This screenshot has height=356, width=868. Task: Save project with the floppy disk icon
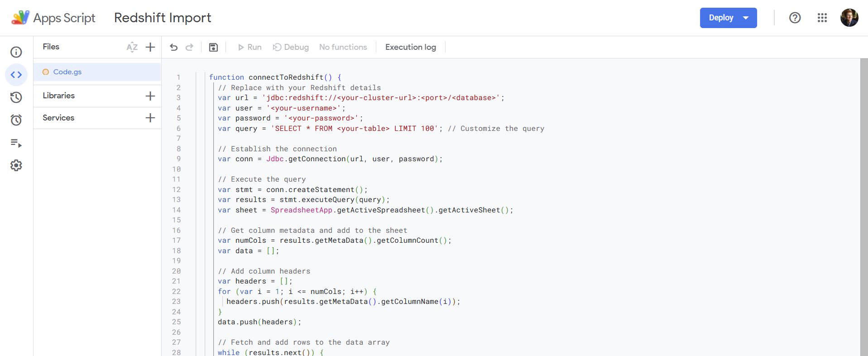[x=213, y=47]
